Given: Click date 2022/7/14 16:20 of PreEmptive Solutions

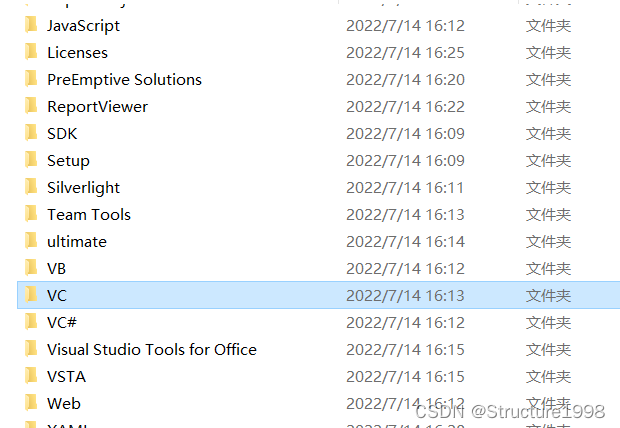Looking at the screenshot, I should pyautogui.click(x=405, y=80).
